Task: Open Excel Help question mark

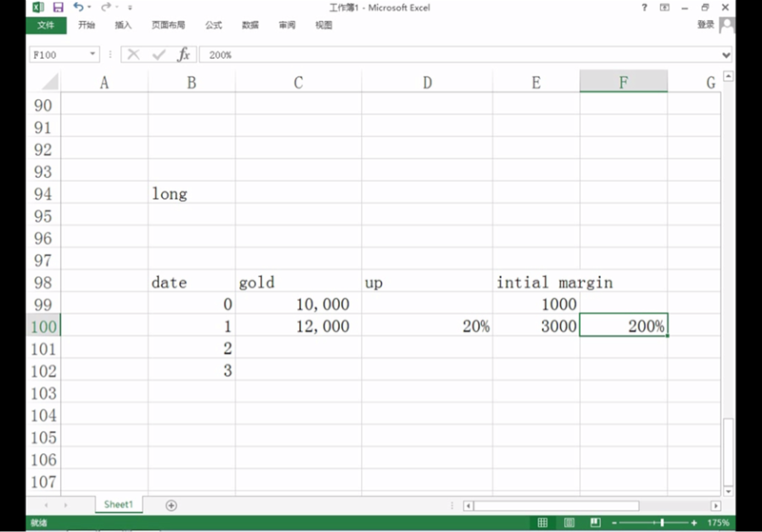Action: tap(645, 8)
